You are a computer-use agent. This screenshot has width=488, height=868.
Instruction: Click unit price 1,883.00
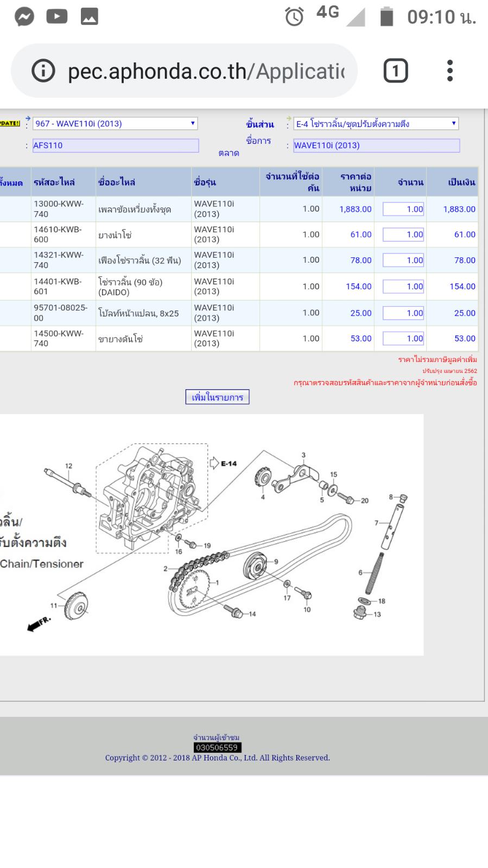point(356,209)
